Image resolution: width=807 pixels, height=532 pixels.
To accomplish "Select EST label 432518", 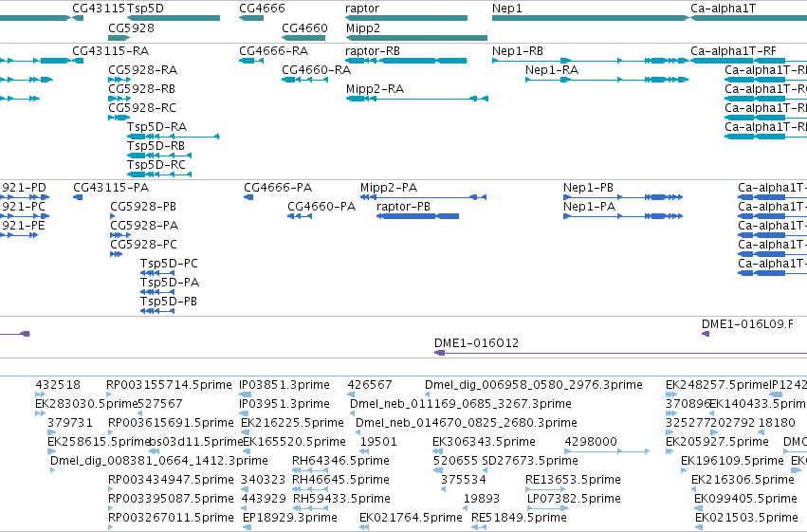I will point(58,385).
